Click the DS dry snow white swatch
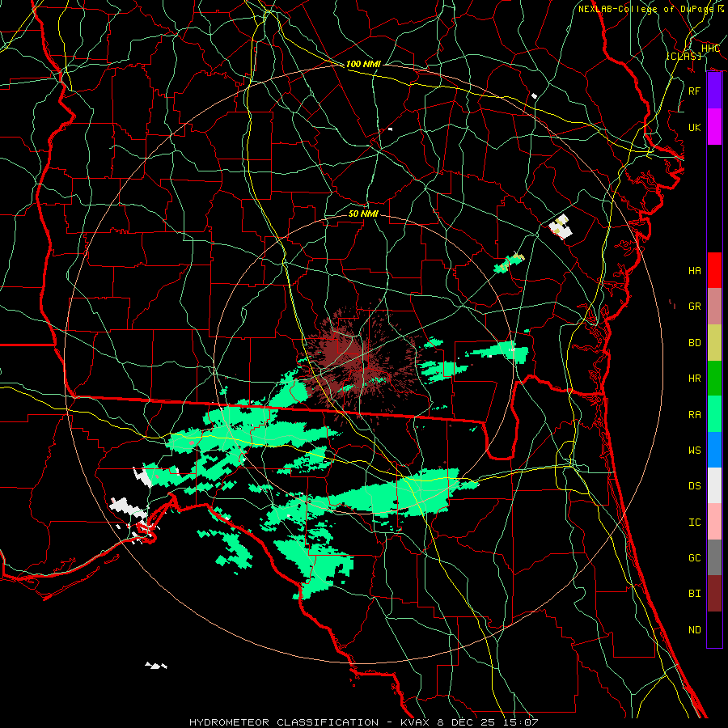This screenshot has width=728, height=728. pos(714,485)
